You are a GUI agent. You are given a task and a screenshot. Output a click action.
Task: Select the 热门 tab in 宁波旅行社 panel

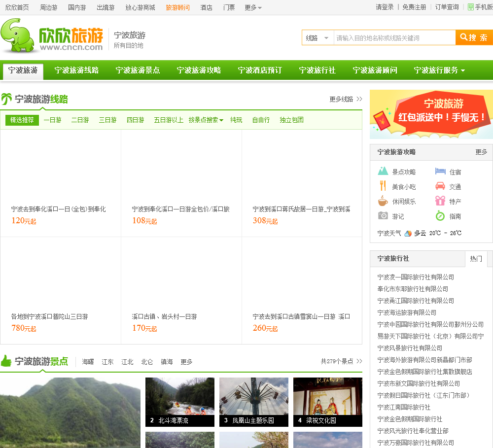tap(476, 259)
